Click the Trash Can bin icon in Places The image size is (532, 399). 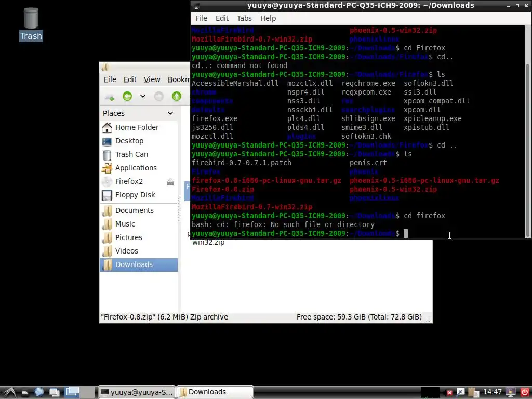click(x=107, y=155)
